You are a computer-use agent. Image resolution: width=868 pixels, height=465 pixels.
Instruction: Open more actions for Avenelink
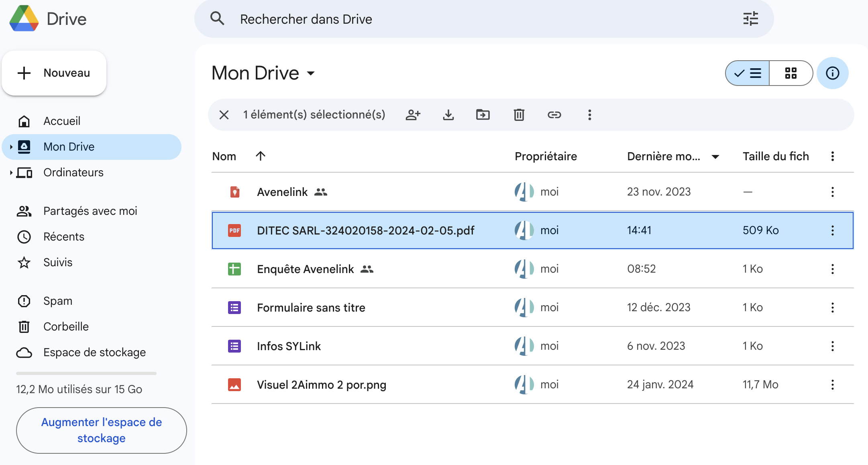click(x=832, y=192)
